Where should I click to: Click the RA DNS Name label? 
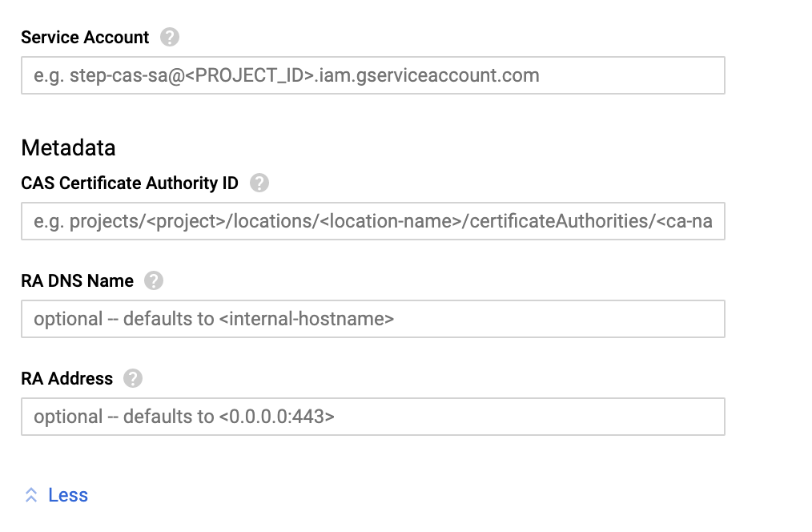pos(77,280)
